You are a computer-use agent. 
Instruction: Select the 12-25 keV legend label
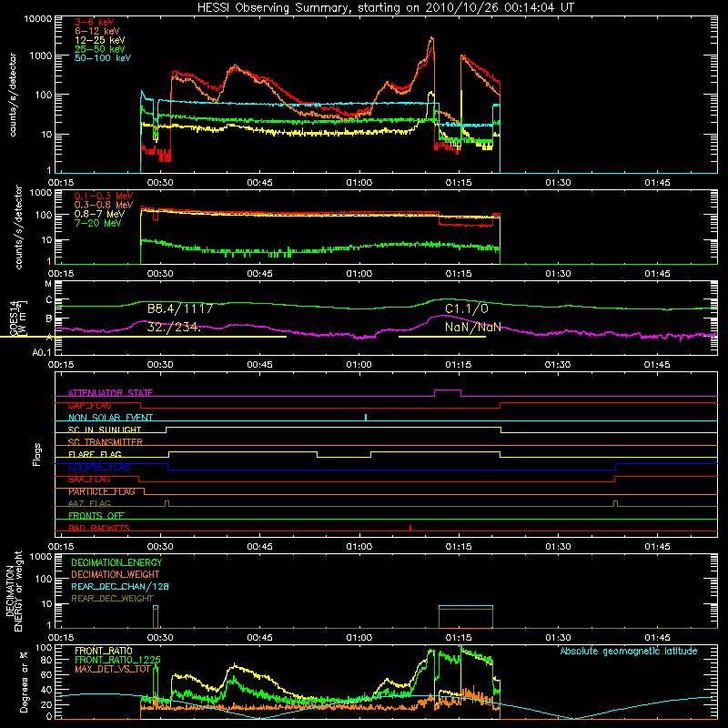tap(99, 40)
